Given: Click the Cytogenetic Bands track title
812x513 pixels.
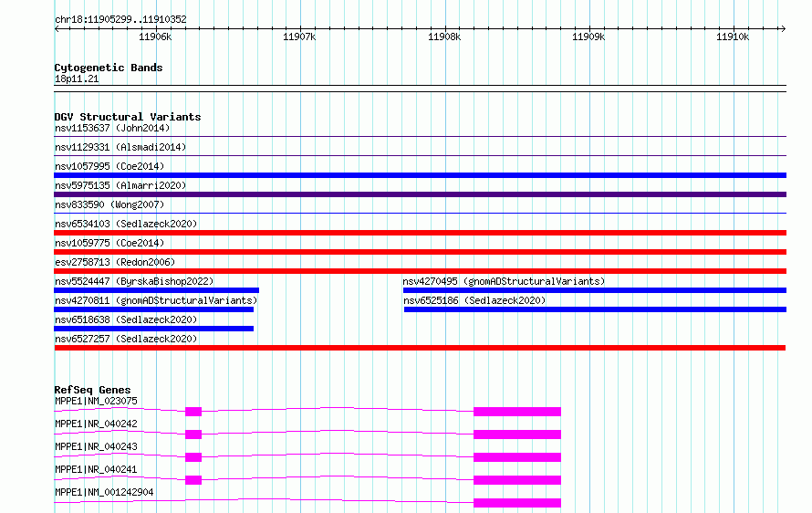Looking at the screenshot, I should [109, 68].
